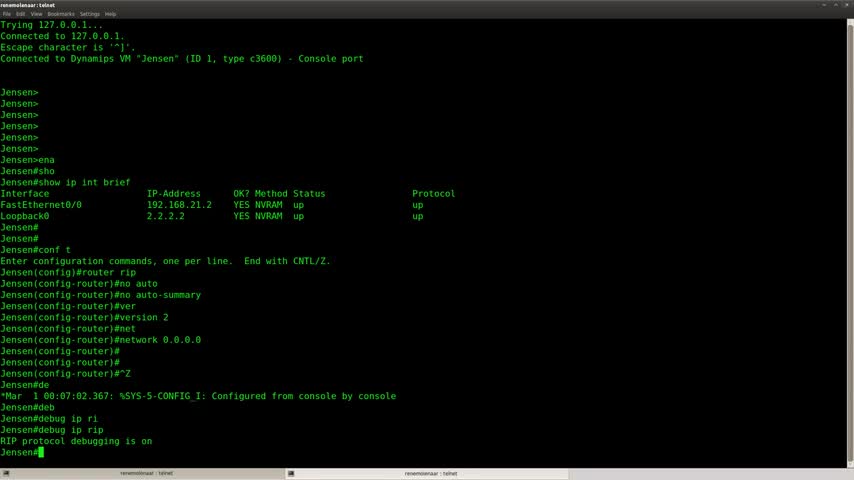Click the 'Connected to Dynamips VM' line
This screenshot has height=480, width=854.
click(x=181, y=59)
